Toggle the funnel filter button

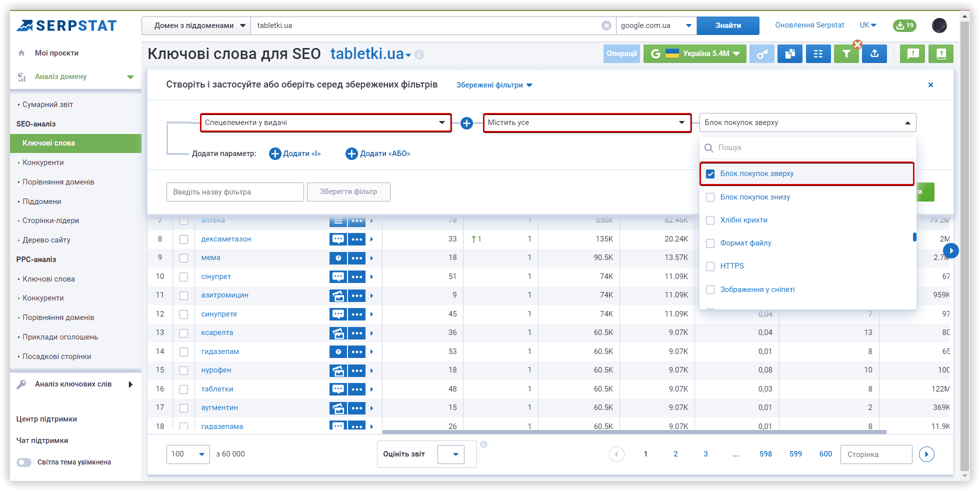[x=846, y=53]
